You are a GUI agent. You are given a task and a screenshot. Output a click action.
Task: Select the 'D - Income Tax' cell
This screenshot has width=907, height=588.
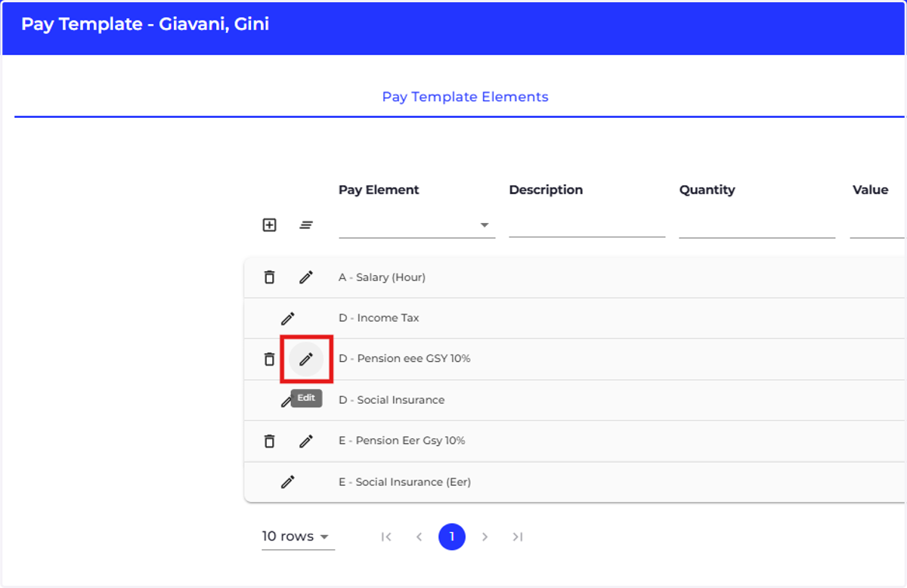click(x=379, y=318)
